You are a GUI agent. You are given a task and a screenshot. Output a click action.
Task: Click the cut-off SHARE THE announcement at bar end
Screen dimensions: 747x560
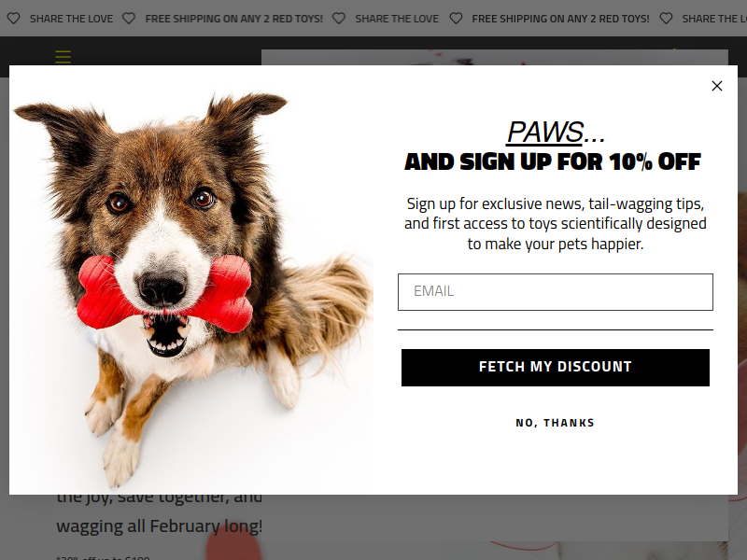[714, 19]
